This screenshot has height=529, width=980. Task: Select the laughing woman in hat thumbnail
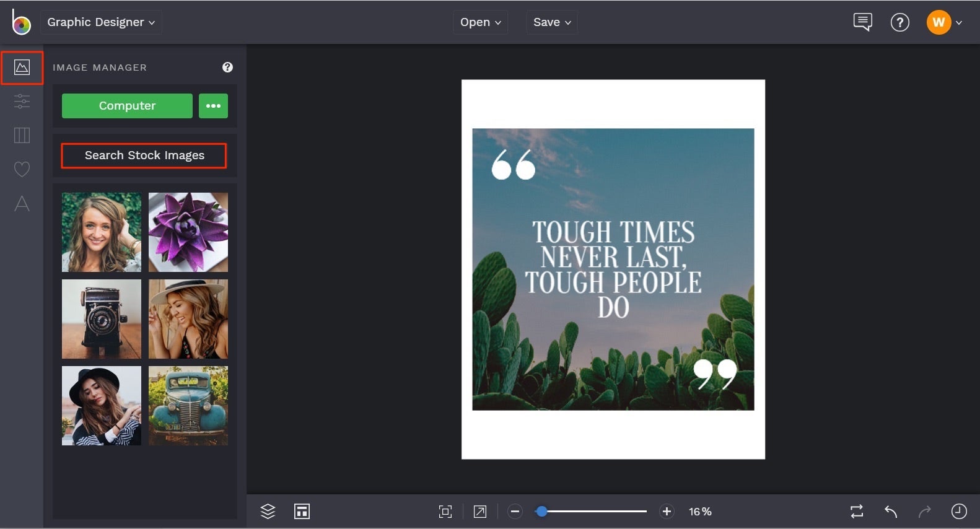pos(188,319)
